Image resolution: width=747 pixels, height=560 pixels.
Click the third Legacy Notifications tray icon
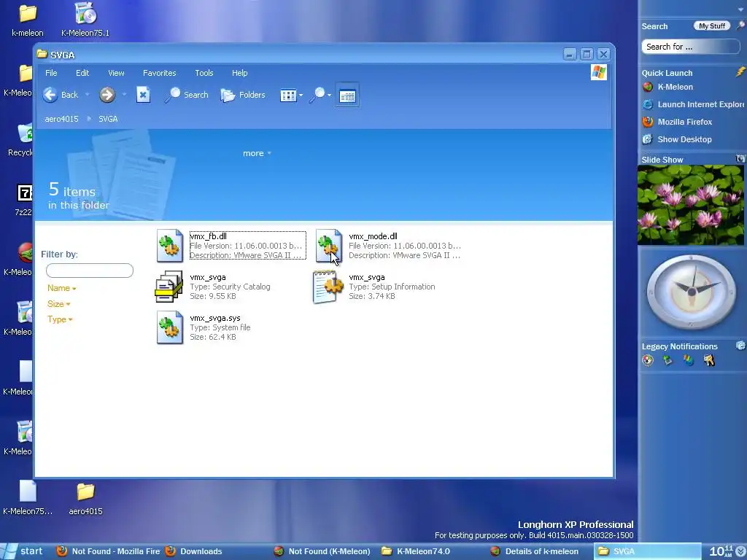pyautogui.click(x=689, y=360)
